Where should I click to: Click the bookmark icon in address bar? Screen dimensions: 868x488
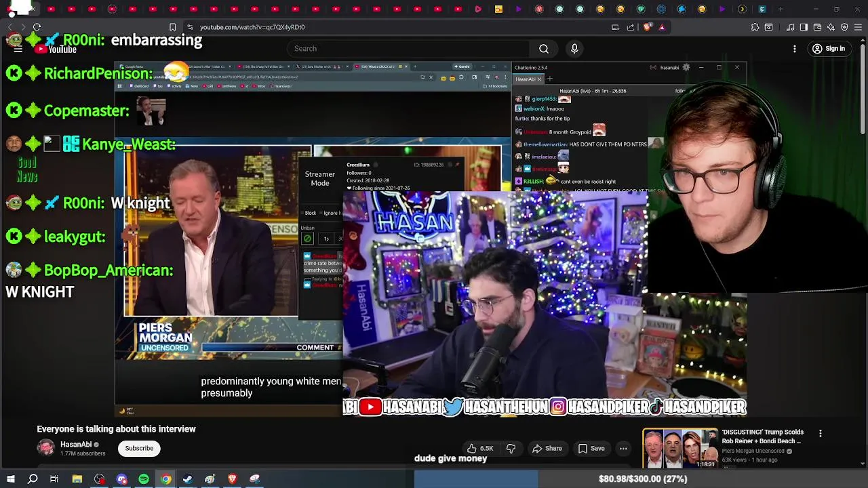[x=172, y=27]
